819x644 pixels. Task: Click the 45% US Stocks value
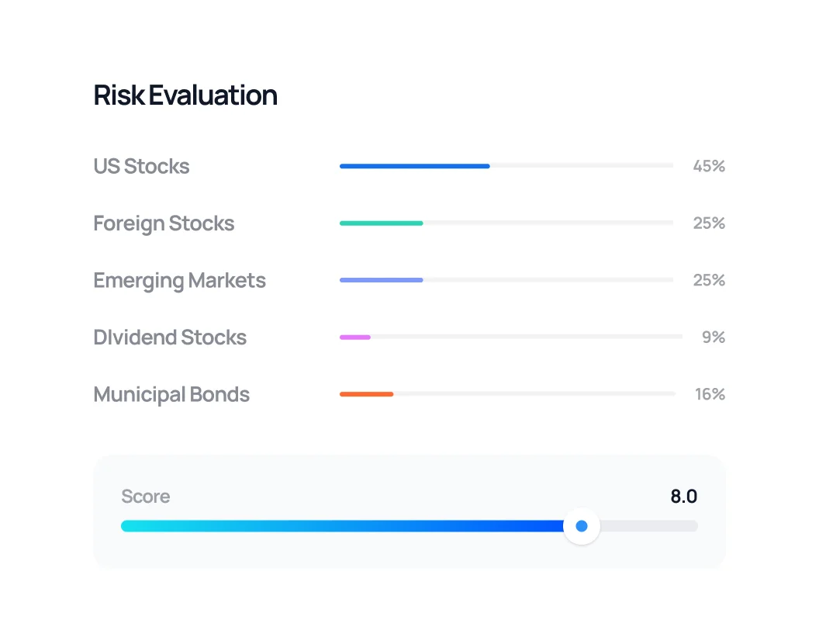point(709,166)
